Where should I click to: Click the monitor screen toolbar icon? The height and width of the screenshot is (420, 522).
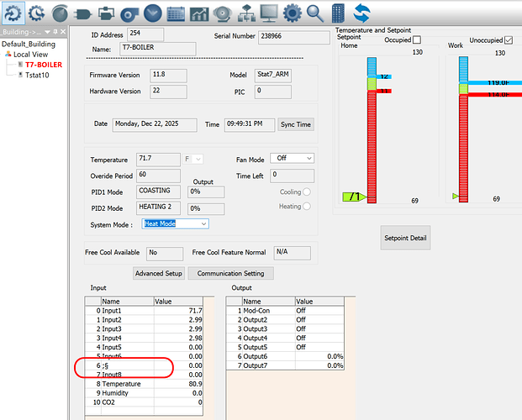coord(268,13)
